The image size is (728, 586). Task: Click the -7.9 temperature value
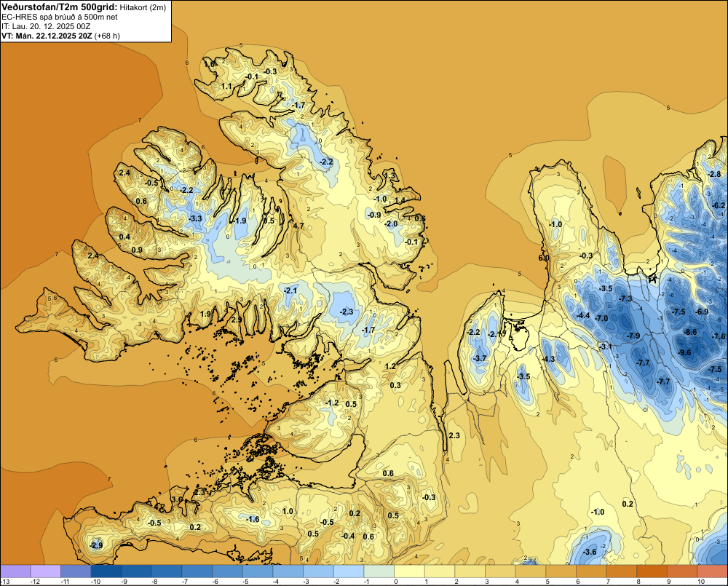click(633, 336)
